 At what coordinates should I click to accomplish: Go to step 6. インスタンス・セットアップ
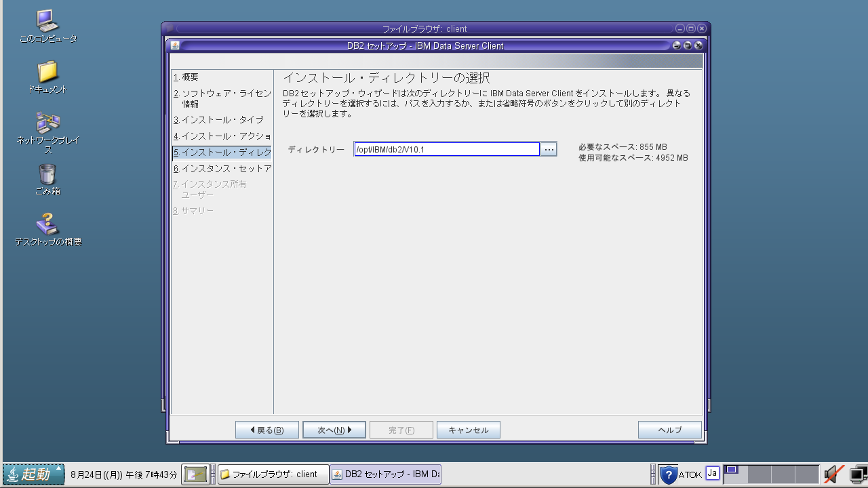click(222, 169)
